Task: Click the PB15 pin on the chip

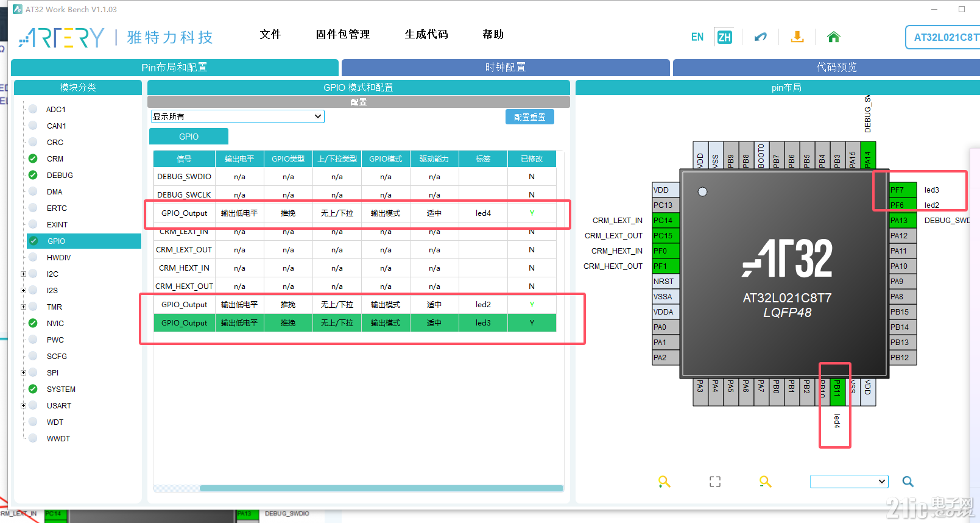Action: 903,311
